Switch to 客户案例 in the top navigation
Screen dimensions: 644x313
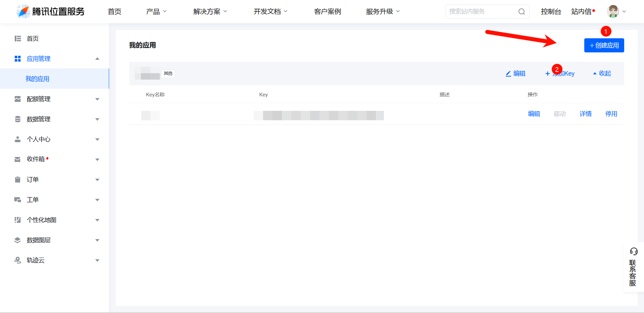(x=327, y=11)
